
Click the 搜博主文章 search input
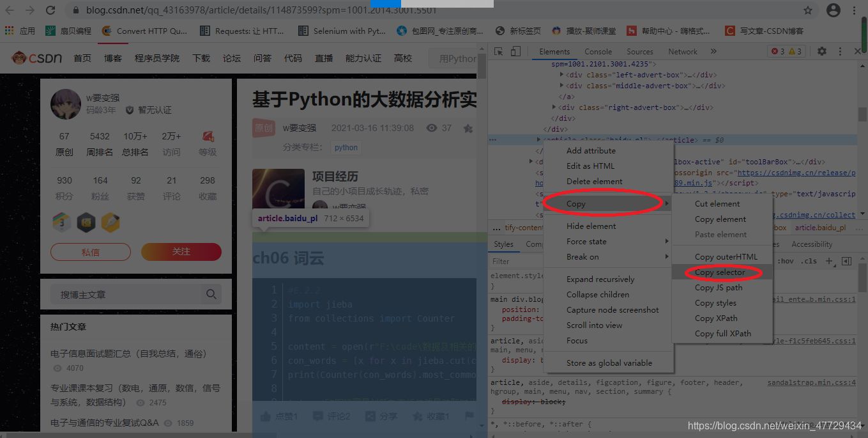pos(125,295)
